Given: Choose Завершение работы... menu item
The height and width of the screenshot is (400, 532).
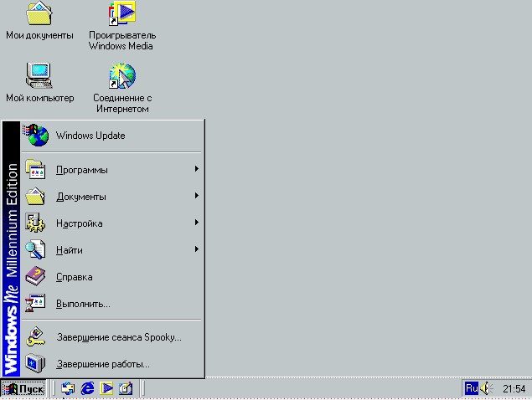Looking at the screenshot, I should pyautogui.click(x=112, y=364).
